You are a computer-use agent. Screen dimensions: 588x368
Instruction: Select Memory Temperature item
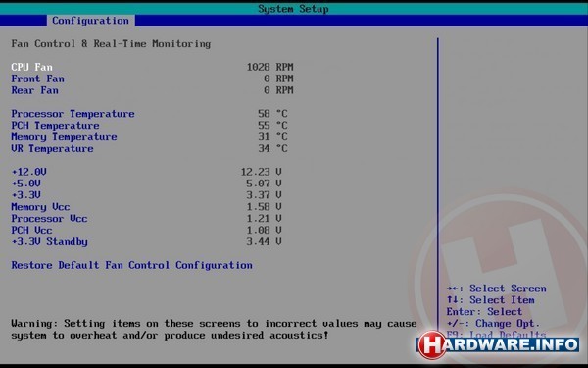click(x=64, y=136)
